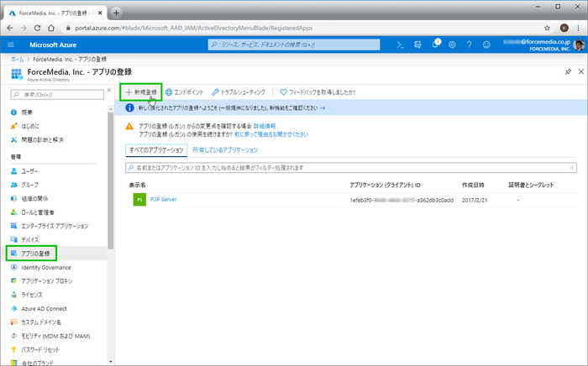Image resolution: width=588 pixels, height=366 pixels.
Task: Click the 証明書とシークレット column header
Action: pyautogui.click(x=531, y=185)
